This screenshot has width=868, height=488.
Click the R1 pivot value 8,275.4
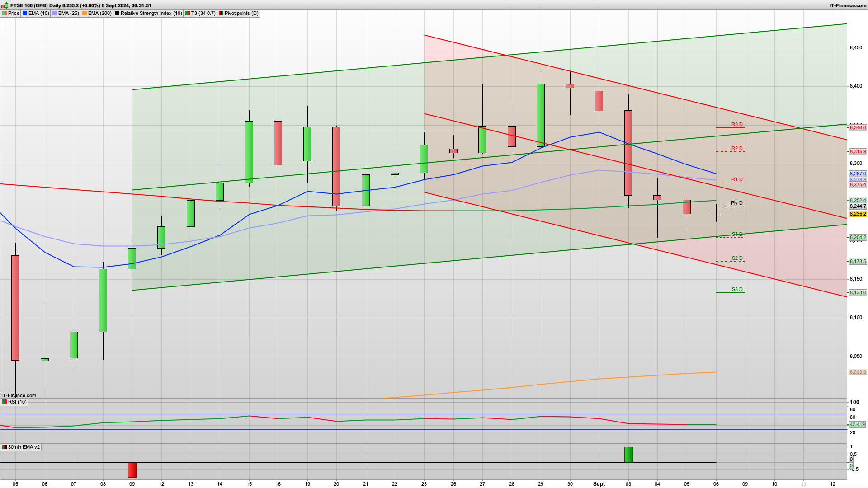point(858,184)
